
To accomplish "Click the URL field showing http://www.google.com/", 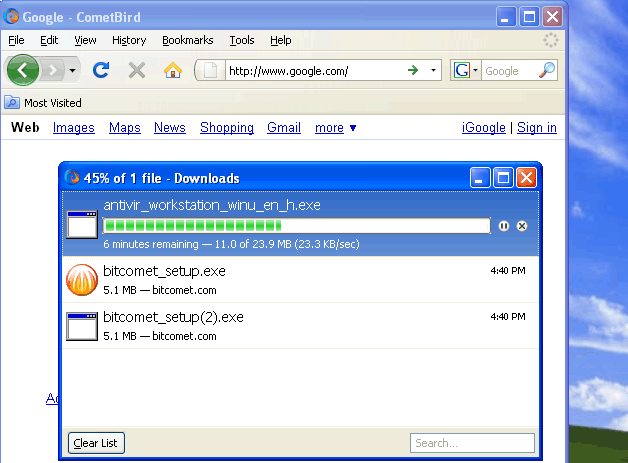I will coord(314,71).
